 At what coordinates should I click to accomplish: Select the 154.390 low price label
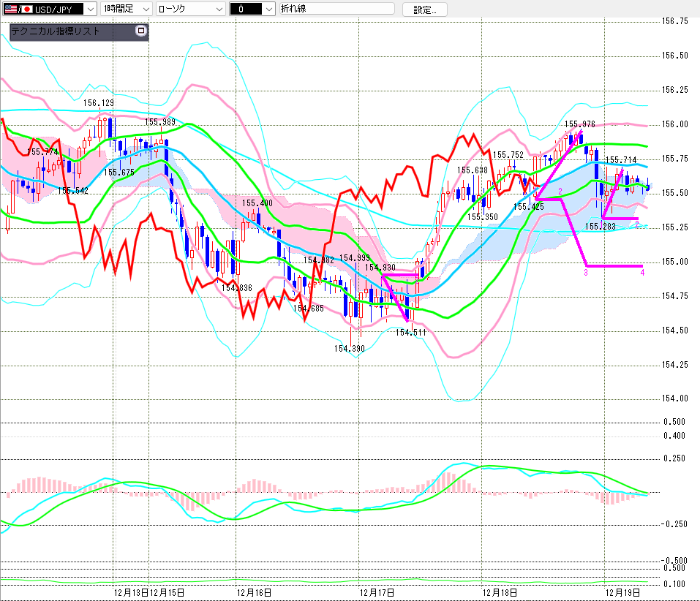(x=350, y=349)
